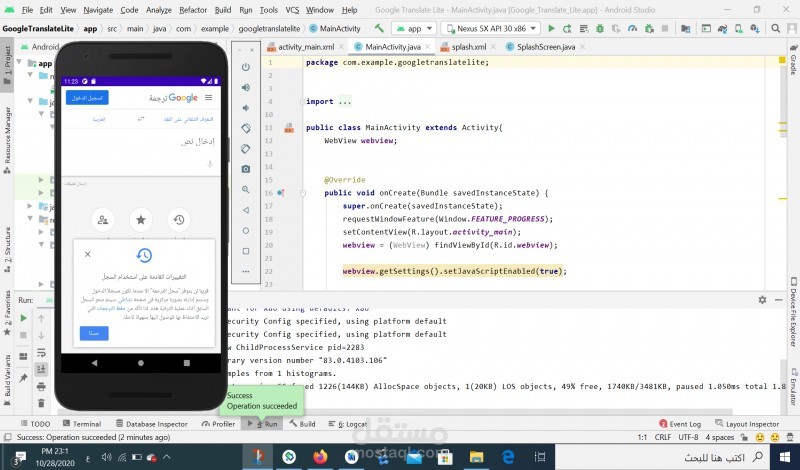Click the blue confirm button in history dialog
This screenshot has height=470, width=800.
94,333
